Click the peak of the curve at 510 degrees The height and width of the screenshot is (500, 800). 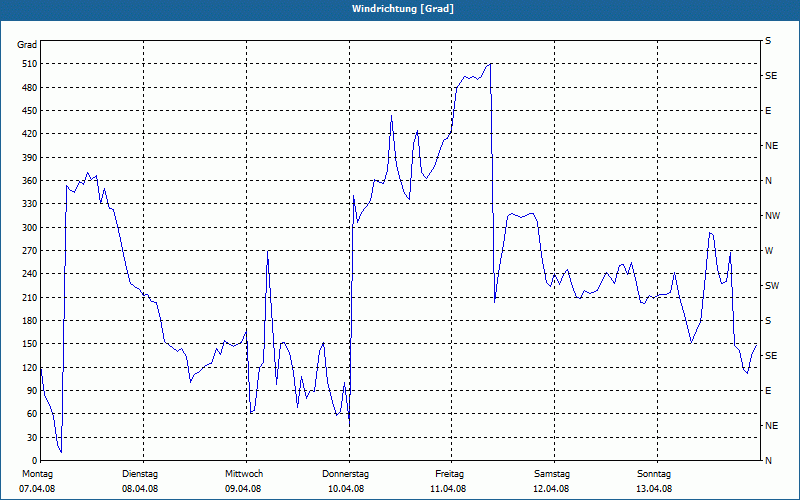click(490, 64)
